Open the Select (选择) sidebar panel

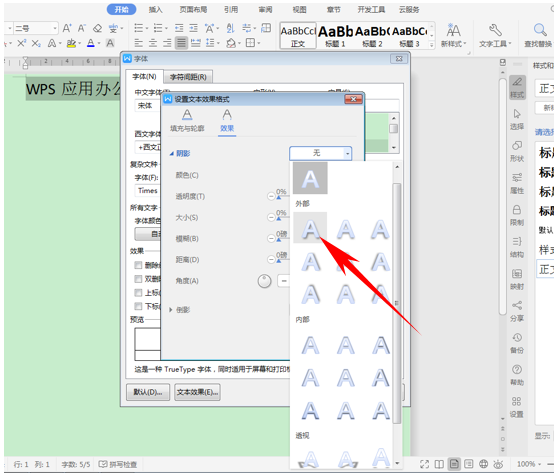[x=517, y=119]
